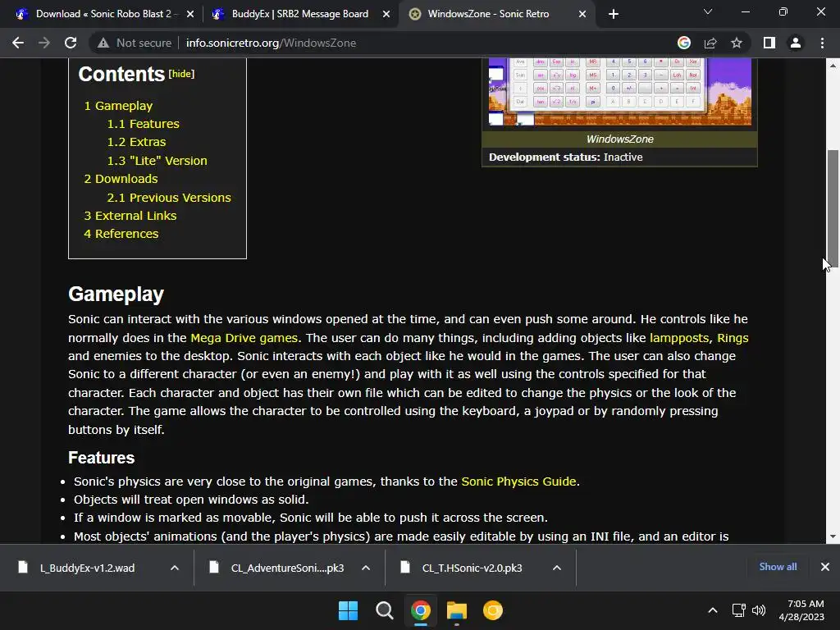Expand options for L_BuddyEx-v1.2.wad download

tap(175, 568)
